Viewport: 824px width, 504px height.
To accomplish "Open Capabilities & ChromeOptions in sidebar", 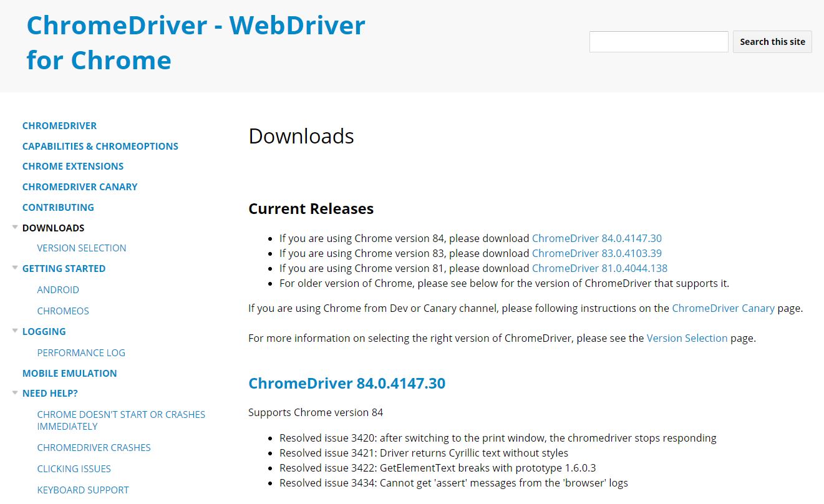I will click(100, 146).
